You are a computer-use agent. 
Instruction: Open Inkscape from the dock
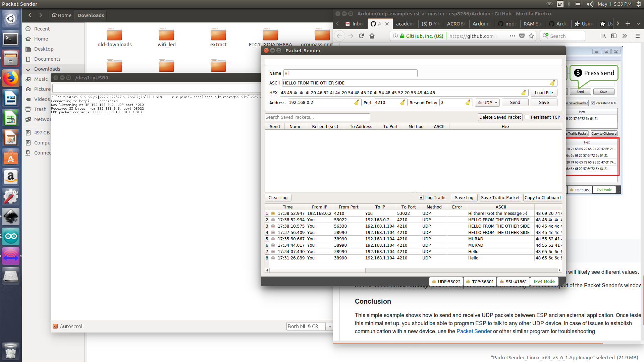(x=11, y=217)
